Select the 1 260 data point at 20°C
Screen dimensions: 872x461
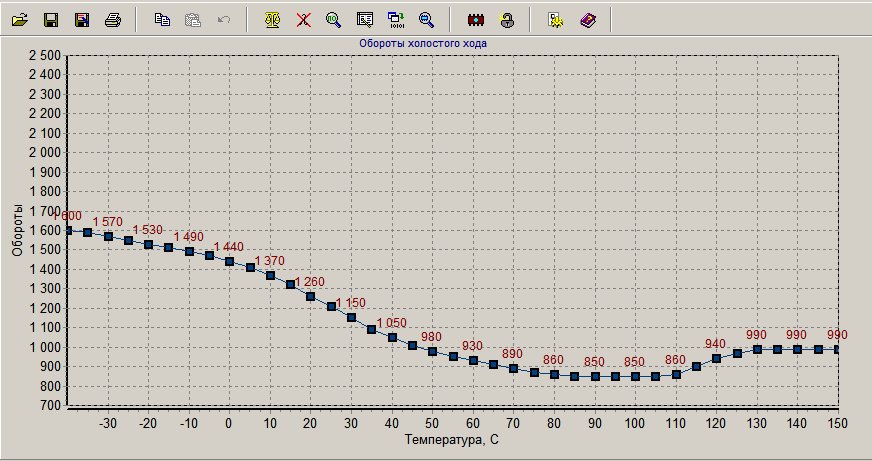tap(310, 297)
